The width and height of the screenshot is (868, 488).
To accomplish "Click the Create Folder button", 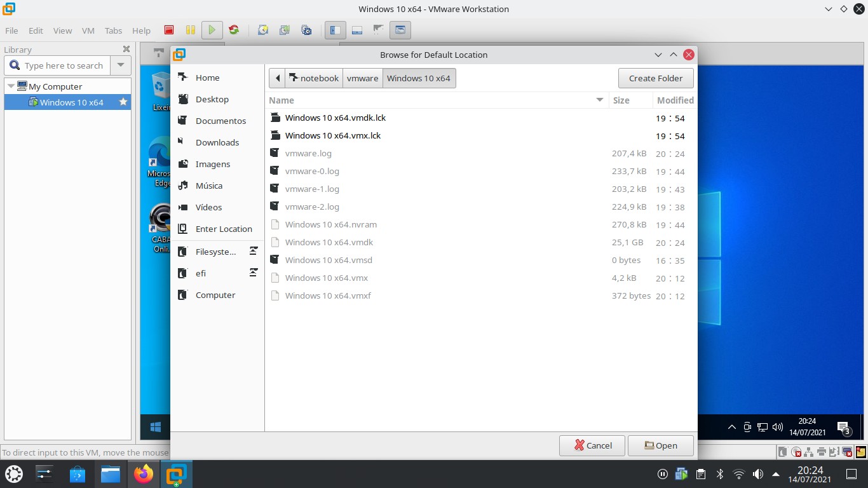I will click(x=656, y=78).
